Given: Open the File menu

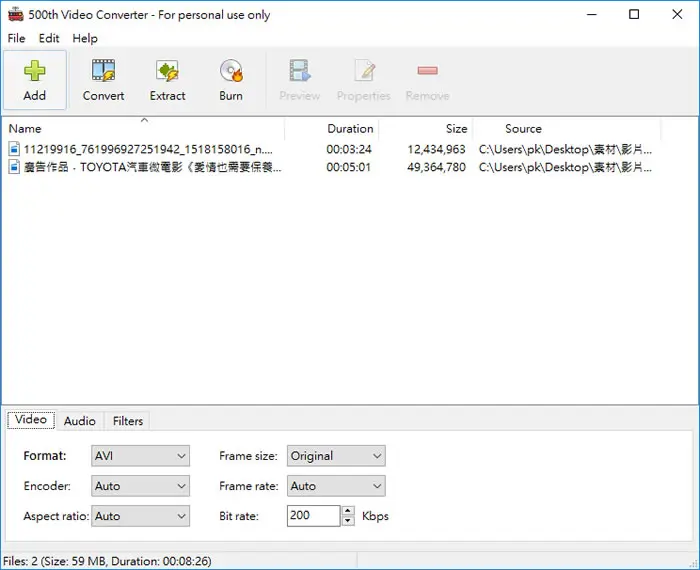Looking at the screenshot, I should 17,38.
